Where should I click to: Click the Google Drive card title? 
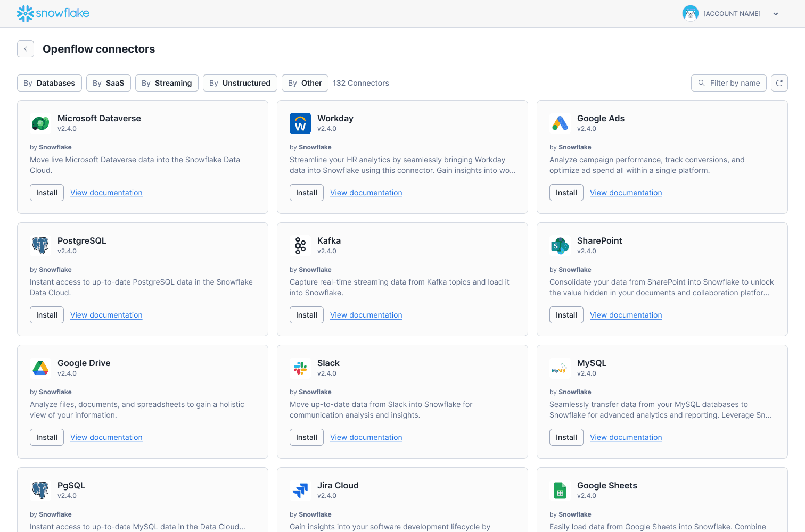tap(84, 363)
